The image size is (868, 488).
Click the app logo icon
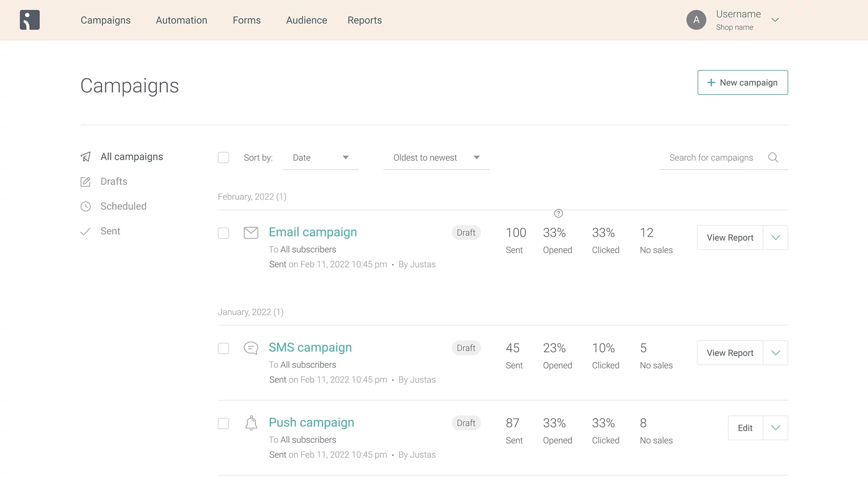pos(30,20)
